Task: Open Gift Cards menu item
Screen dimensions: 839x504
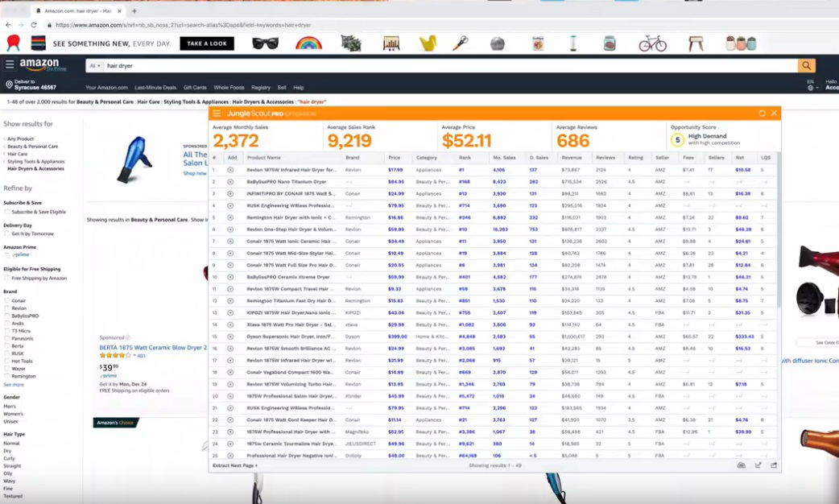Action: coord(195,88)
